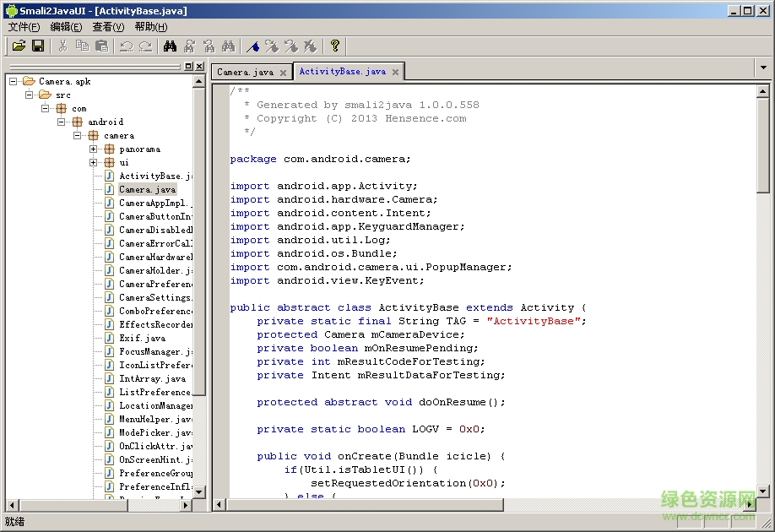Expand the ui package node

(x=94, y=163)
